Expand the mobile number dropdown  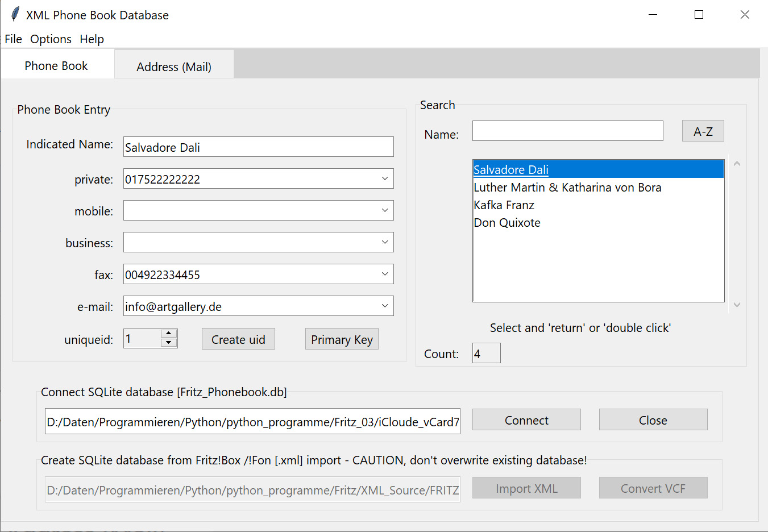(x=385, y=211)
